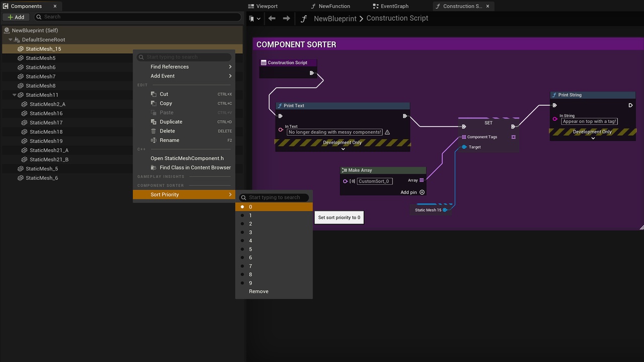Viewport: 644px width, 362px height.
Task: Select the StaticMesh6 component
Action: (40, 67)
